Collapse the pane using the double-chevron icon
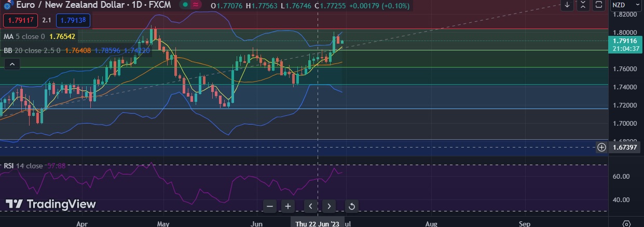Image resolution: width=644 pixels, height=227 pixels. coord(583,5)
